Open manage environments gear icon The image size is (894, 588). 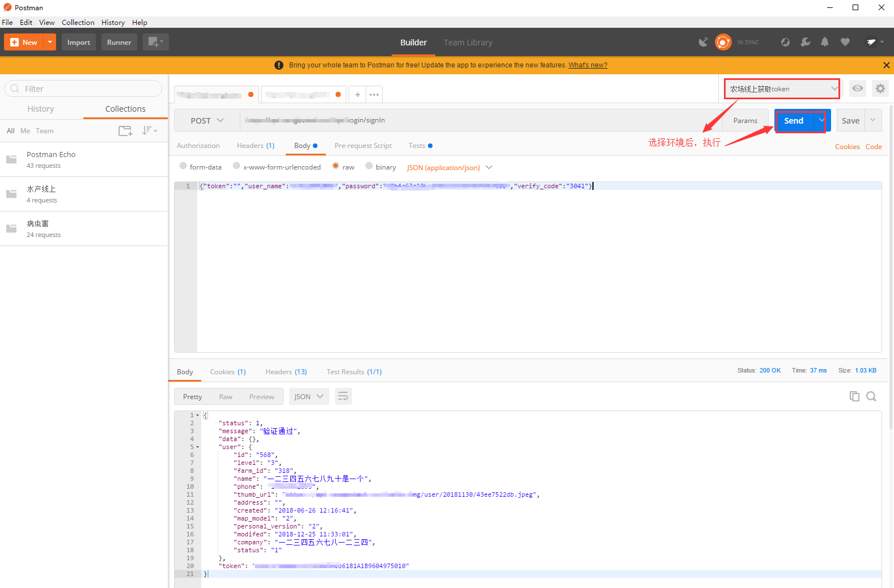click(880, 88)
